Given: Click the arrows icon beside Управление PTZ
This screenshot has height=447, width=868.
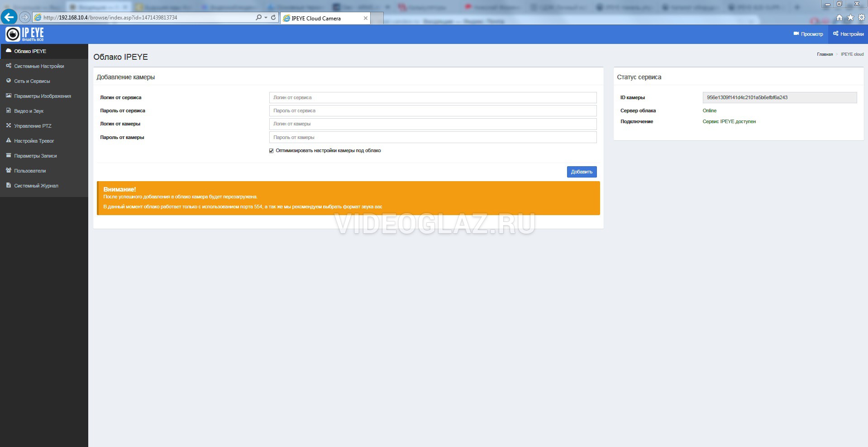Looking at the screenshot, I should click(9, 125).
